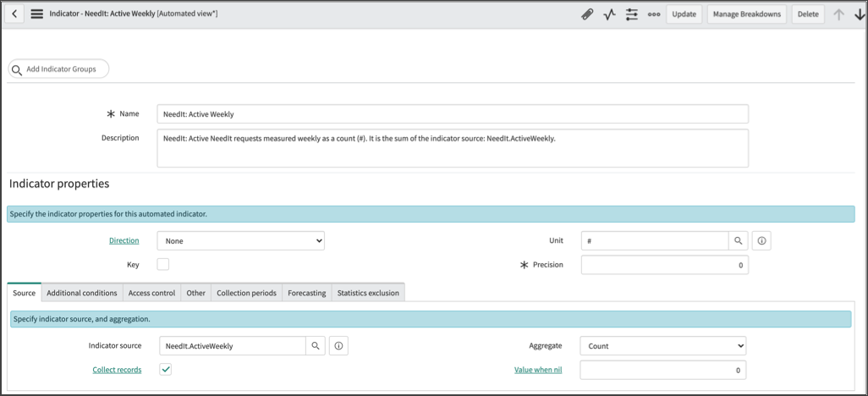The height and width of the screenshot is (396, 868).
Task: Click the Unit input field
Action: point(655,241)
